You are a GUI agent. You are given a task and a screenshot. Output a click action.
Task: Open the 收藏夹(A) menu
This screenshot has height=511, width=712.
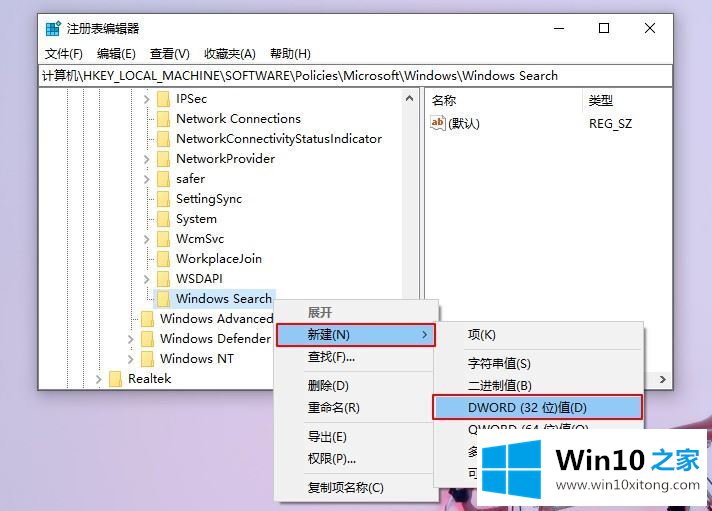pyautogui.click(x=230, y=54)
